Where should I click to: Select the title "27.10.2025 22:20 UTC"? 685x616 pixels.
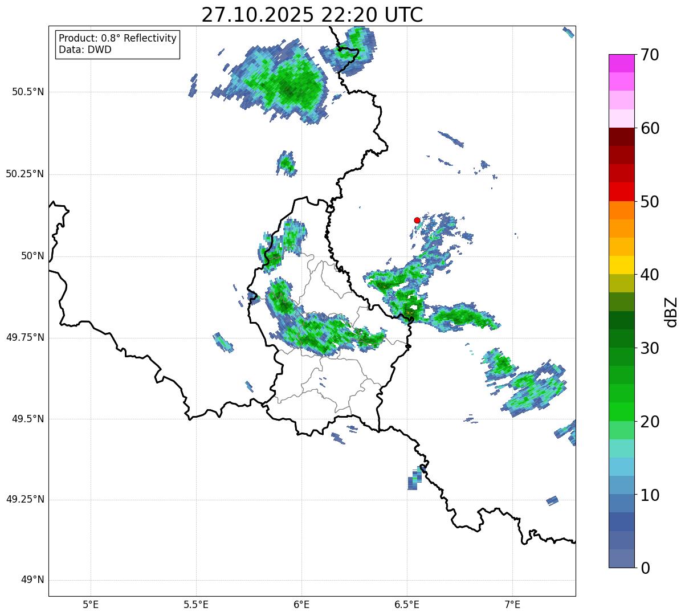click(312, 15)
